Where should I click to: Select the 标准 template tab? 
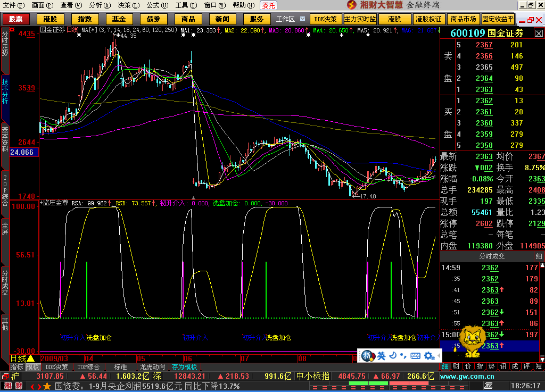120,367
